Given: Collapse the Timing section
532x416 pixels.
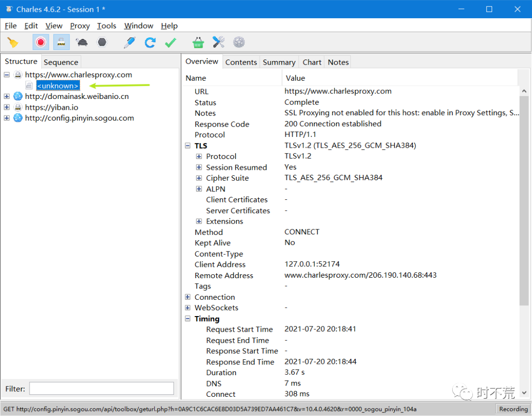Looking at the screenshot, I should 188,319.
